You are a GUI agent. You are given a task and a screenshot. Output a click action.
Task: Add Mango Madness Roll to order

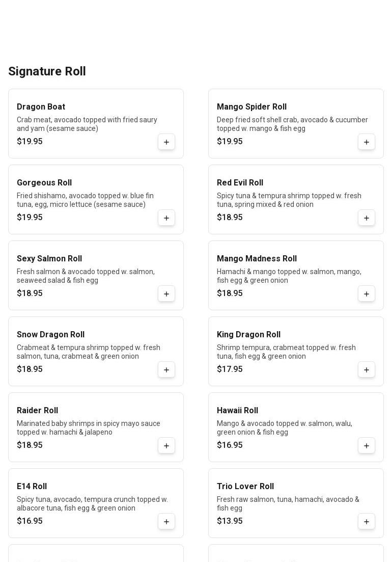(367, 293)
